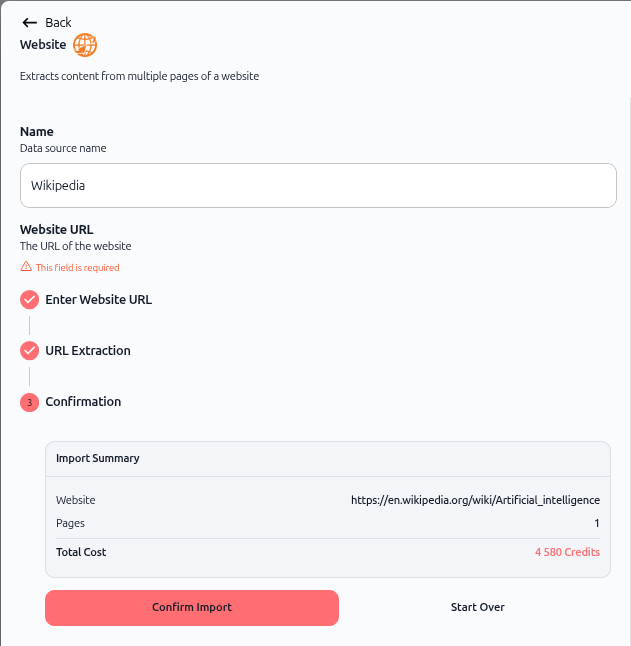Click the This field is required message

coord(77,267)
